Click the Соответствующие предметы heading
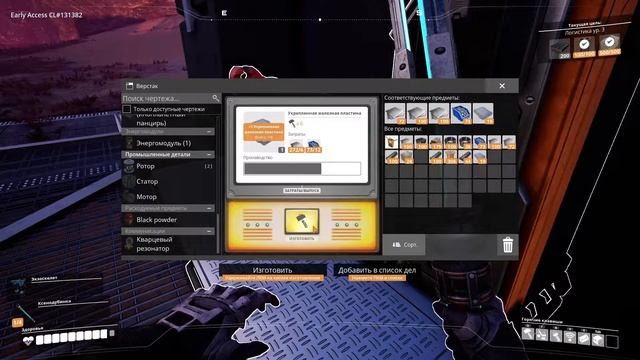The image size is (640, 360). click(x=422, y=98)
